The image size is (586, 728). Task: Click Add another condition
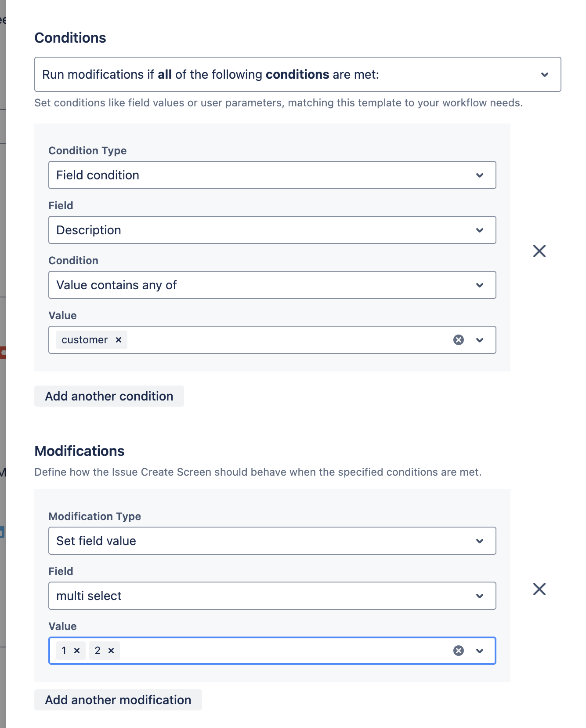coord(109,396)
